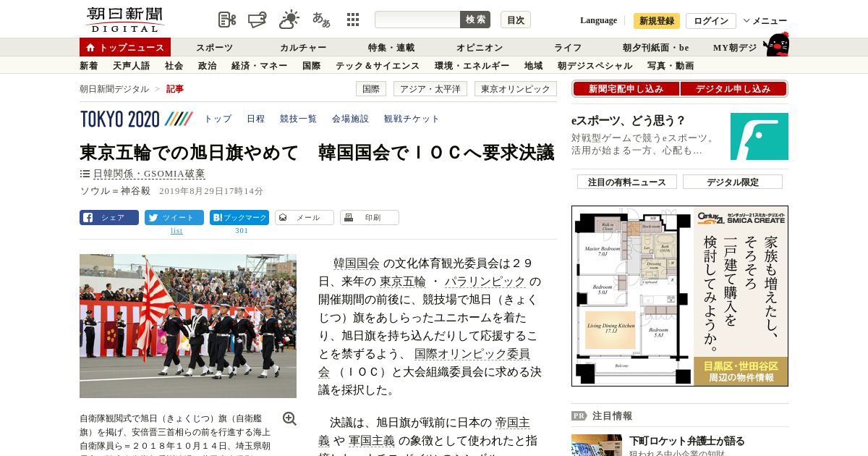Click the 朝日新聞デジタル breadcrumb link

click(114, 89)
